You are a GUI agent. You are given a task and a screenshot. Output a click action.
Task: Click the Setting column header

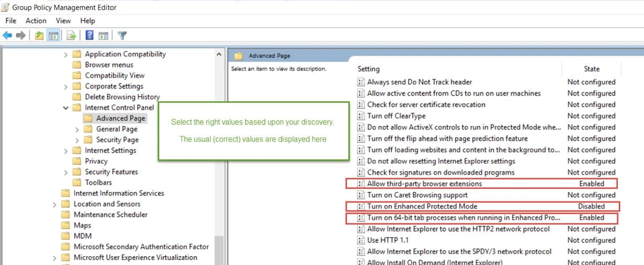point(369,69)
